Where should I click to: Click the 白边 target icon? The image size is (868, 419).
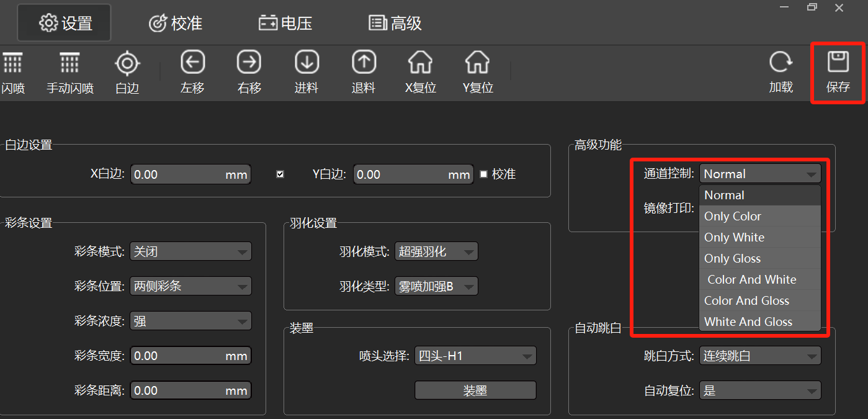(x=127, y=63)
